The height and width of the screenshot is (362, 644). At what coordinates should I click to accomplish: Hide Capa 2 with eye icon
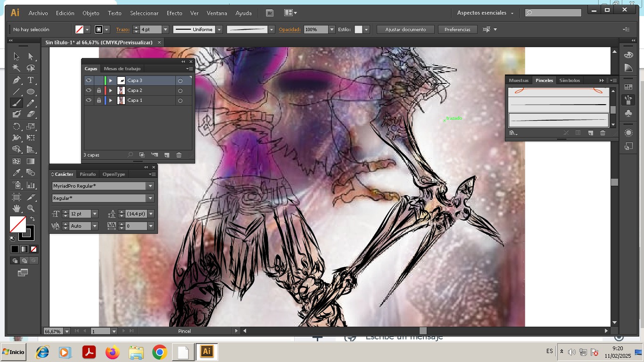[89, 90]
